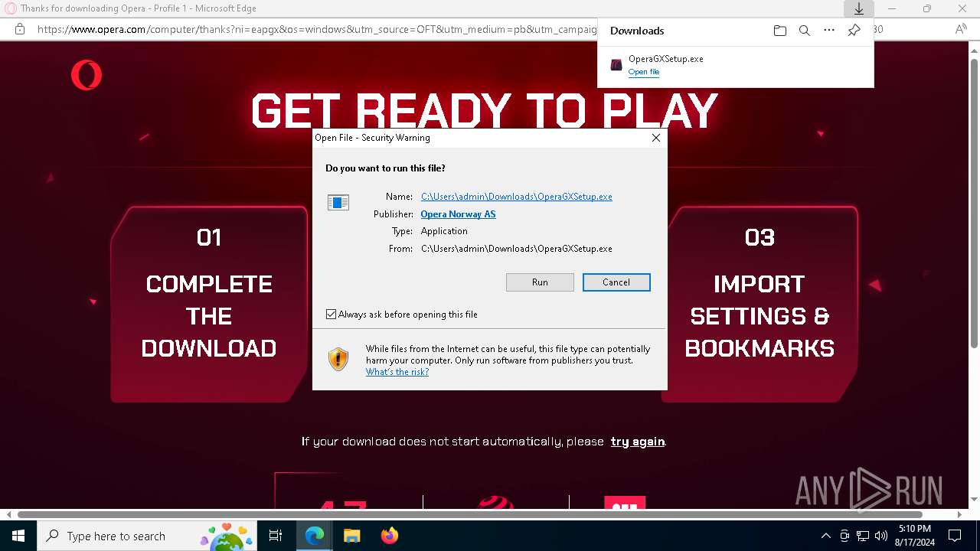Click the Microsoft Edge taskbar icon

[x=315, y=536]
